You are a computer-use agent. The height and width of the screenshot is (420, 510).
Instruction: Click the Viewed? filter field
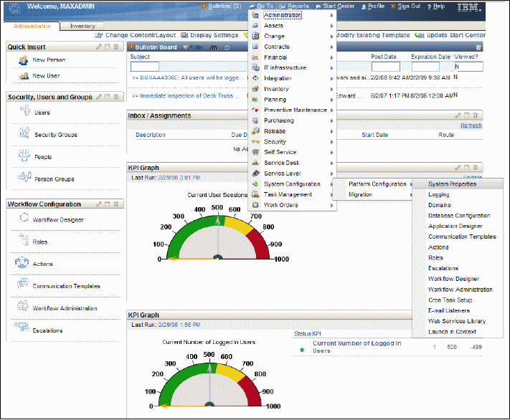(x=468, y=67)
